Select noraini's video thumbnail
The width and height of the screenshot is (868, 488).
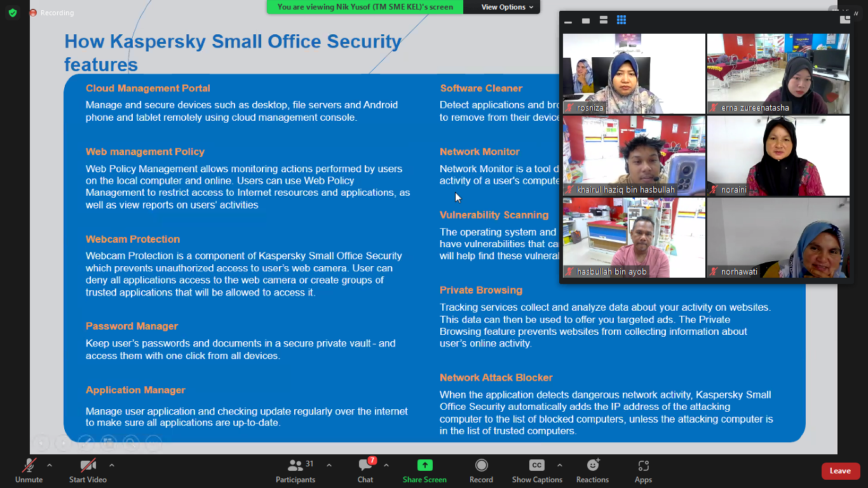[778, 156]
